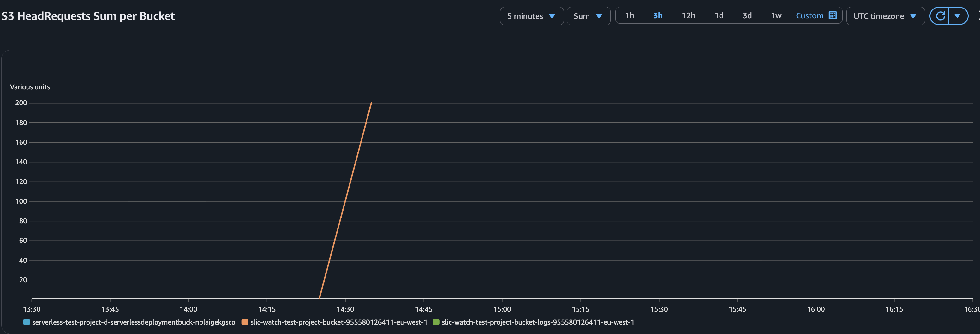
Task: Click the Various units axis label
Action: 30,87
